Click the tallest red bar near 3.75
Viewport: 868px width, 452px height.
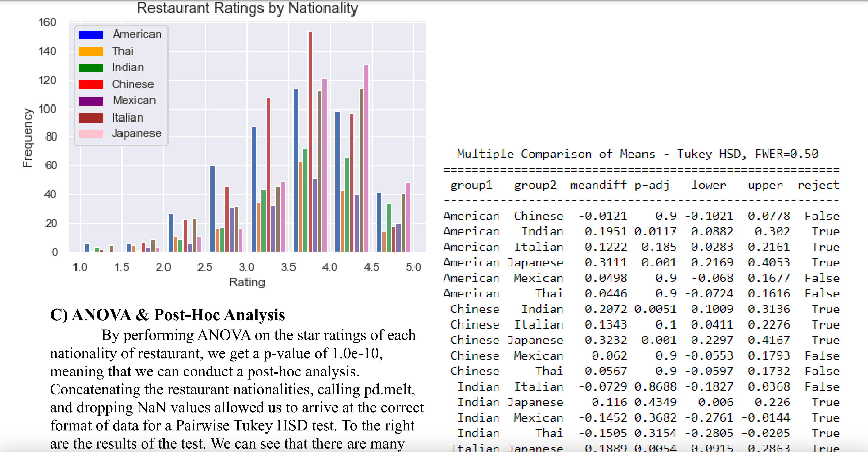pos(310,142)
